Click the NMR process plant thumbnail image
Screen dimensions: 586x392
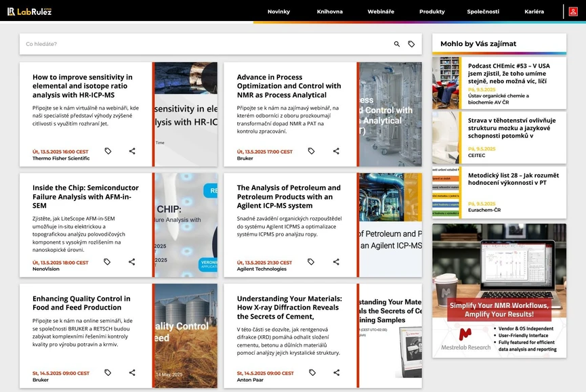(x=390, y=114)
